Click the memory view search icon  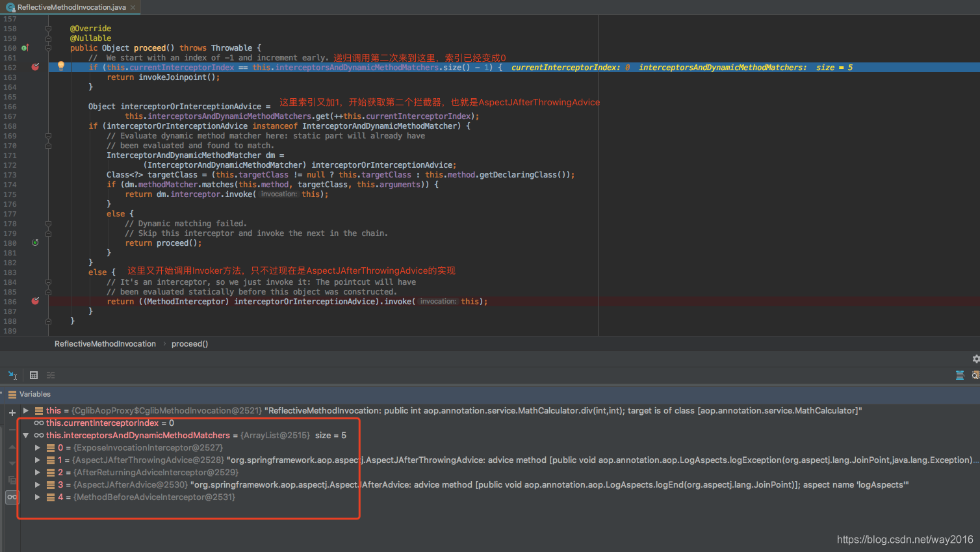tap(975, 375)
